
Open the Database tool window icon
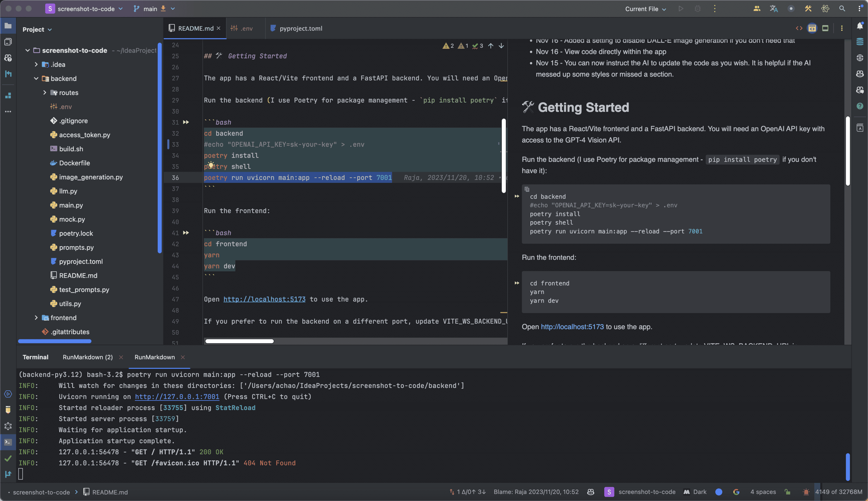point(860,42)
